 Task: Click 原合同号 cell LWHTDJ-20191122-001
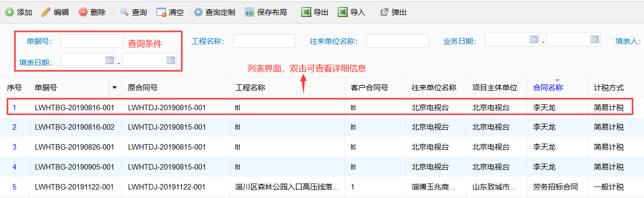pyautogui.click(x=167, y=187)
